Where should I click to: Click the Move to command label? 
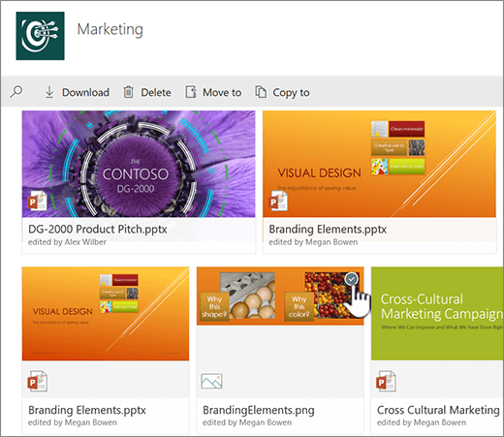222,92
